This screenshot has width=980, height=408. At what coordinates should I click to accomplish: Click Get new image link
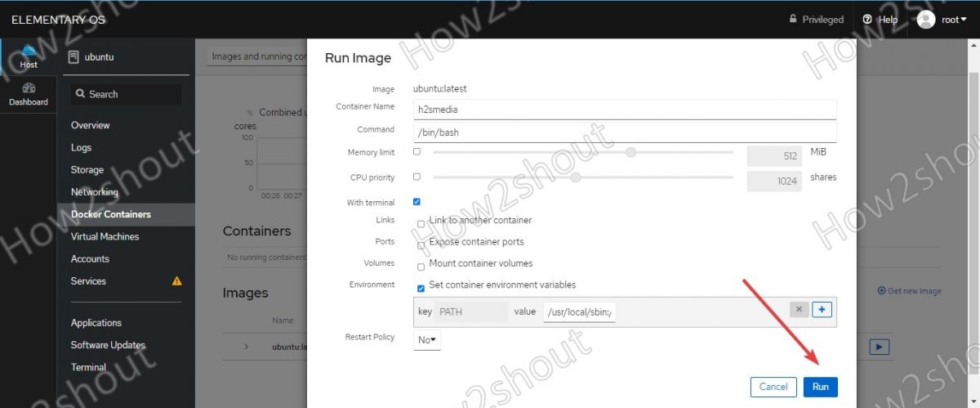pos(914,291)
